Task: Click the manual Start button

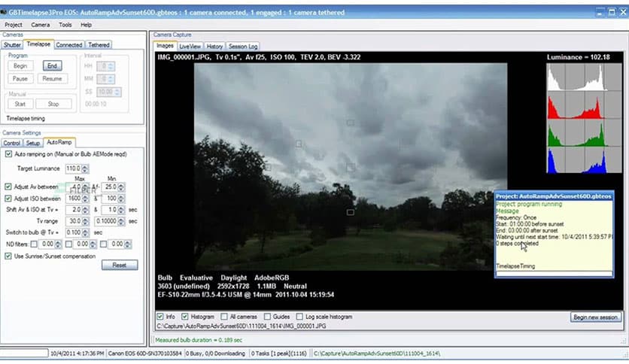Action: [x=20, y=104]
